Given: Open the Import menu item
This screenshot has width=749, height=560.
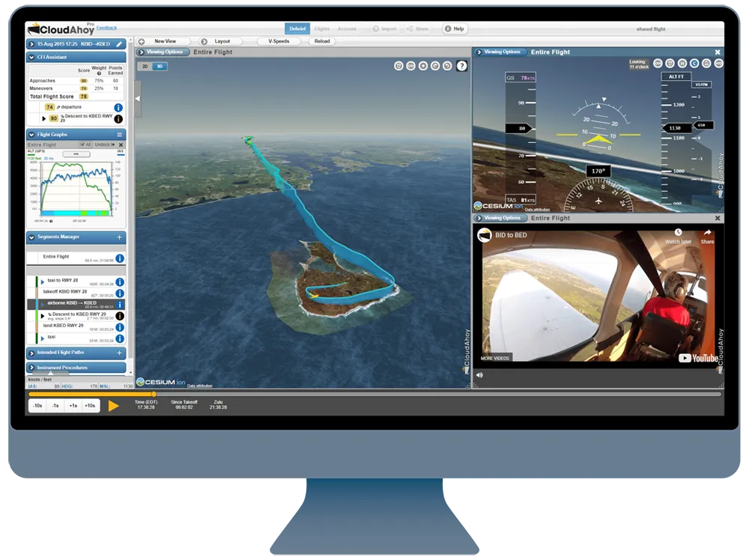Looking at the screenshot, I should [384, 29].
